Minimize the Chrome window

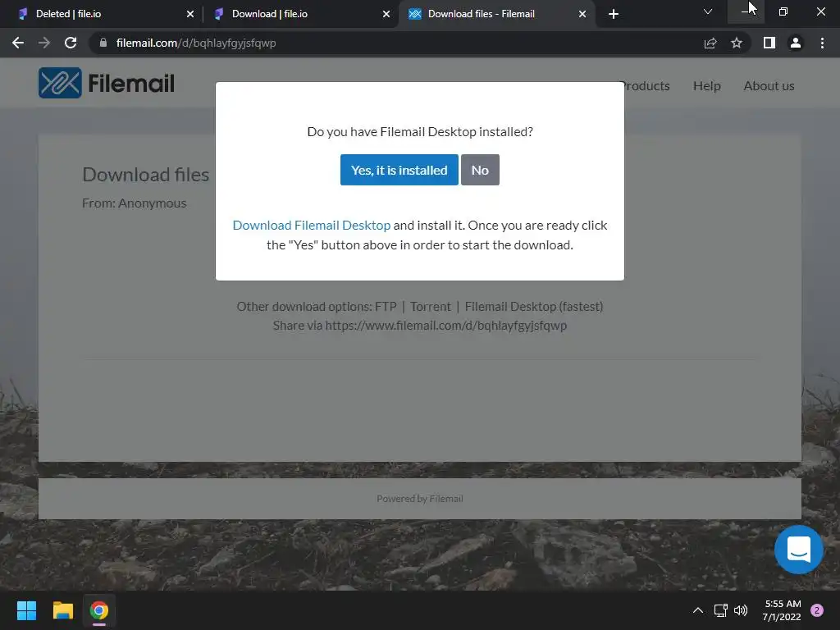746,11
